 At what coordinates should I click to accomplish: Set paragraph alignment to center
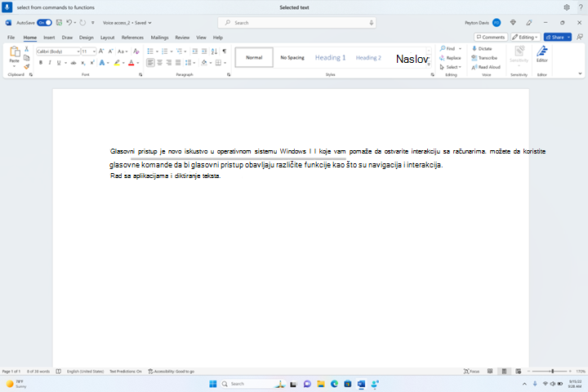(x=160, y=63)
